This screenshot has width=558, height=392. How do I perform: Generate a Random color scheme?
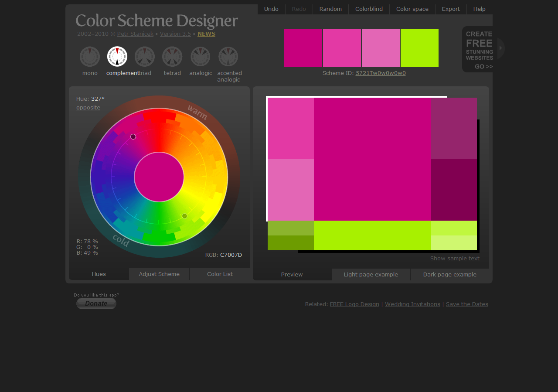pos(330,9)
